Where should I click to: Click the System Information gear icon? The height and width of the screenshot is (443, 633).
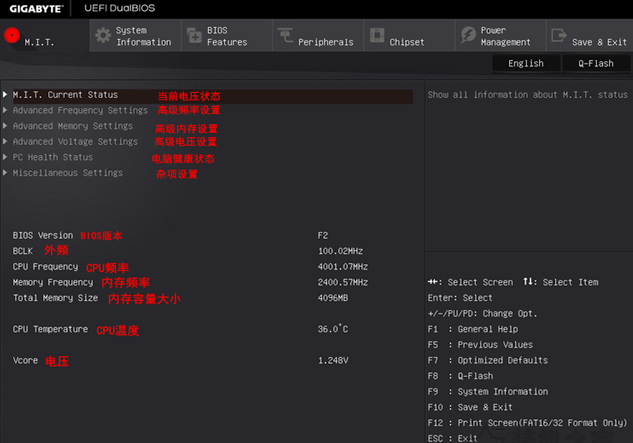point(103,36)
